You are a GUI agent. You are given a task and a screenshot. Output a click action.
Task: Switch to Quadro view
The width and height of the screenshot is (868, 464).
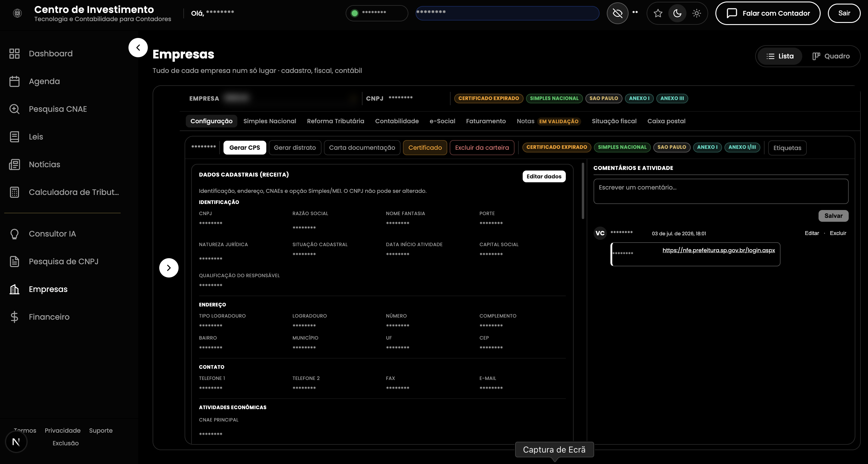831,56
